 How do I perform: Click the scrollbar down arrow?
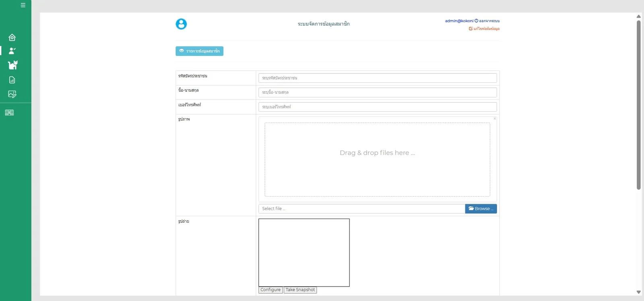pyautogui.click(x=638, y=292)
